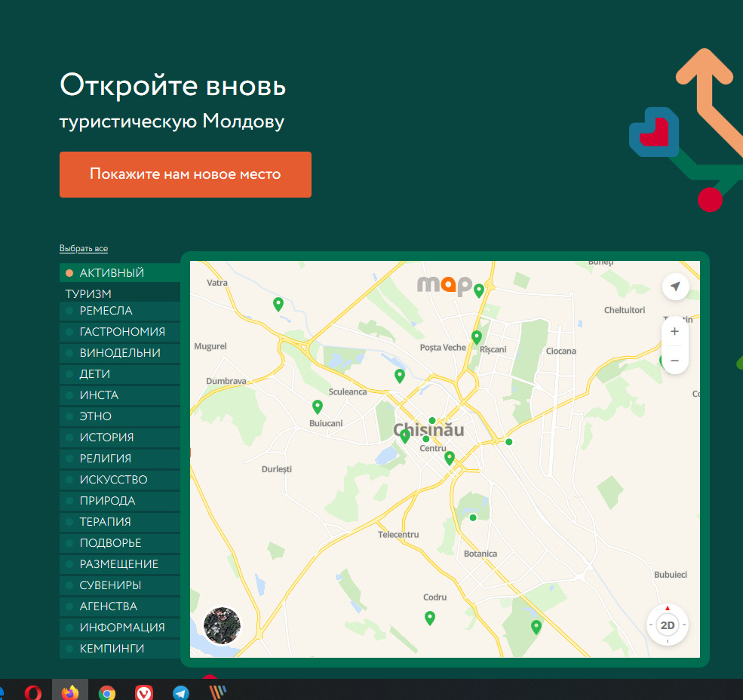Screen dimensions: 743x700
Task: Click the map geolocation arrow button
Action: click(x=675, y=286)
